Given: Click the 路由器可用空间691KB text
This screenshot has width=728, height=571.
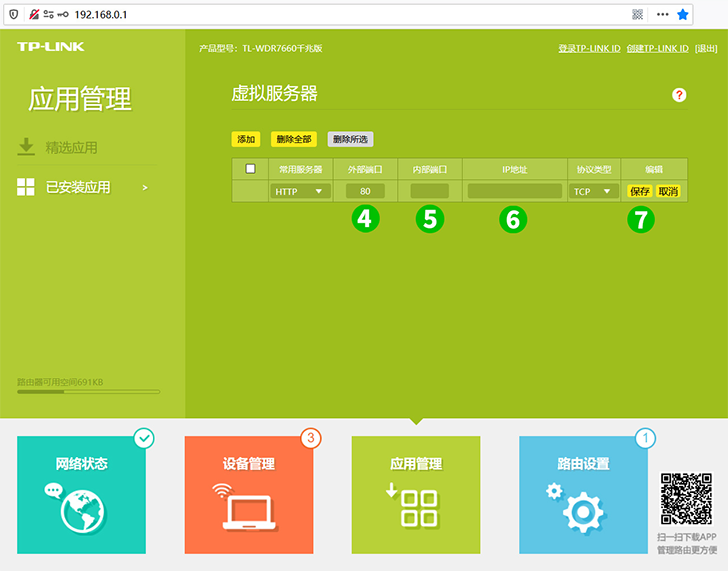Looking at the screenshot, I should point(60,382).
